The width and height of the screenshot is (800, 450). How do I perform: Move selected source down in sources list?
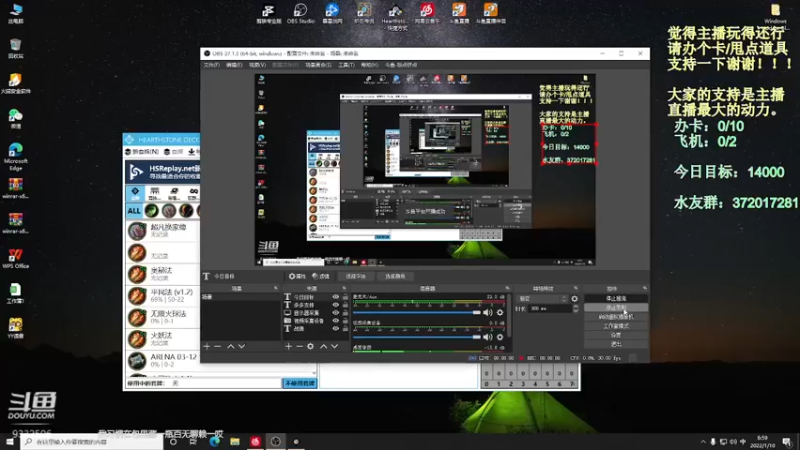(x=335, y=346)
